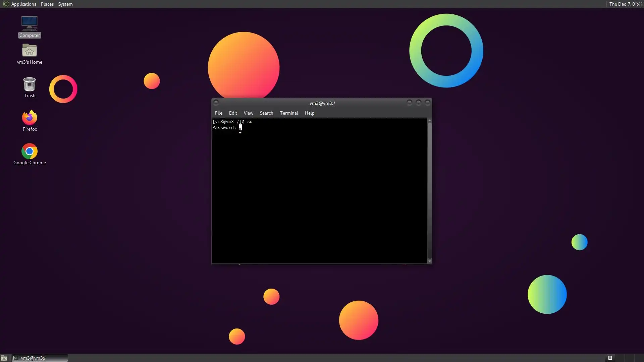Click the terminal window menu icon in title bar
Image resolution: width=644 pixels, height=362 pixels.
tap(216, 103)
